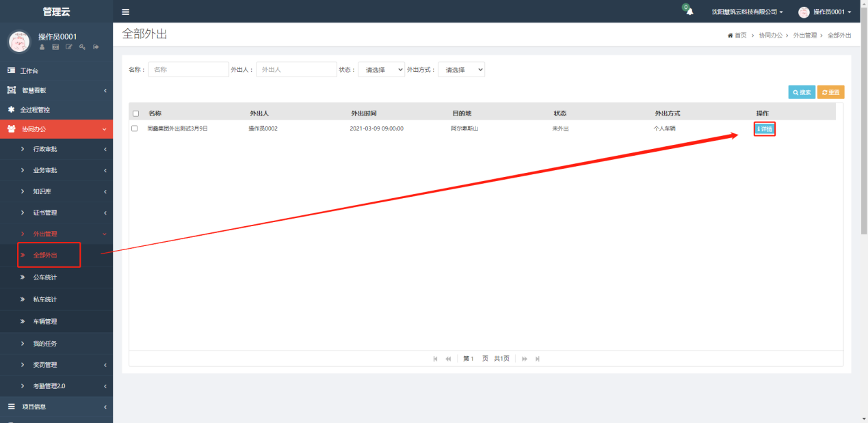The image size is (868, 423).
Task: Click the 详情 button in the row
Action: (765, 128)
